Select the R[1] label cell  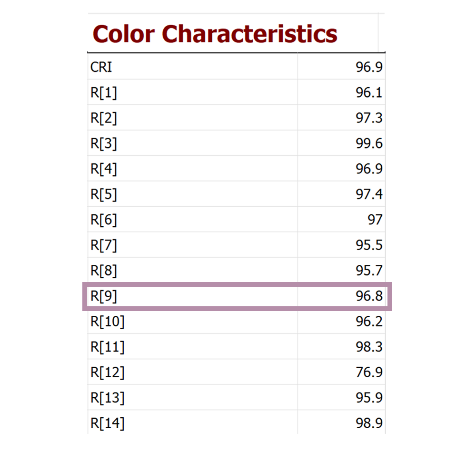coord(103,92)
